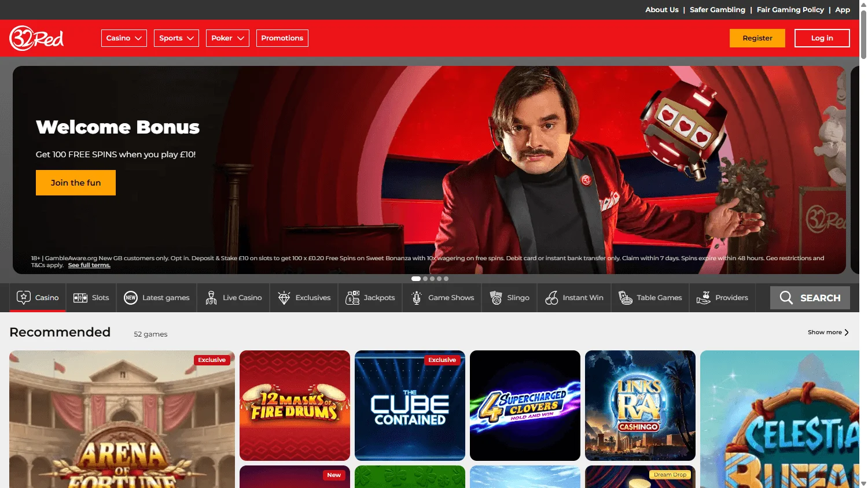Open the 12 Masks of Fire Drums game
Screen dimensions: 868x488
pos(295,405)
